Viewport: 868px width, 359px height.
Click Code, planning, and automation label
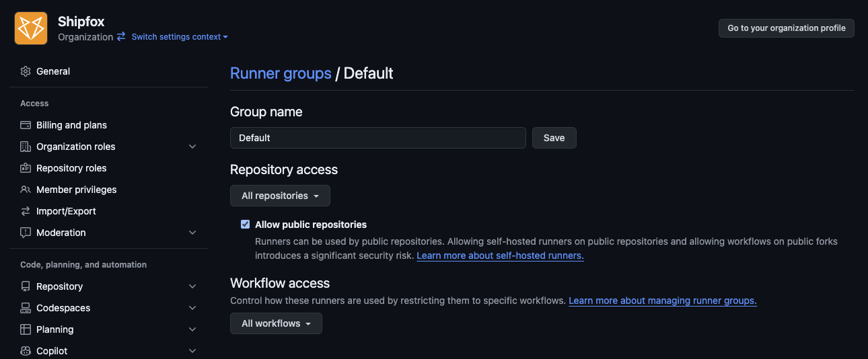point(83,265)
